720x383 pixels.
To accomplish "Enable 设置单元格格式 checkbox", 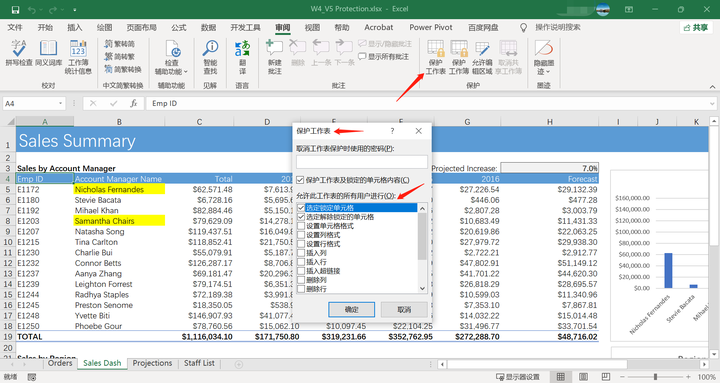I will pyautogui.click(x=301, y=226).
